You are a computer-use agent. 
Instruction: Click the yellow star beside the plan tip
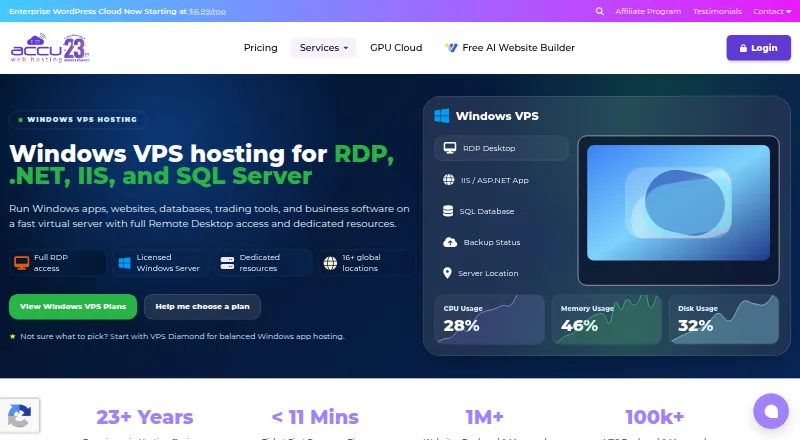(12, 336)
